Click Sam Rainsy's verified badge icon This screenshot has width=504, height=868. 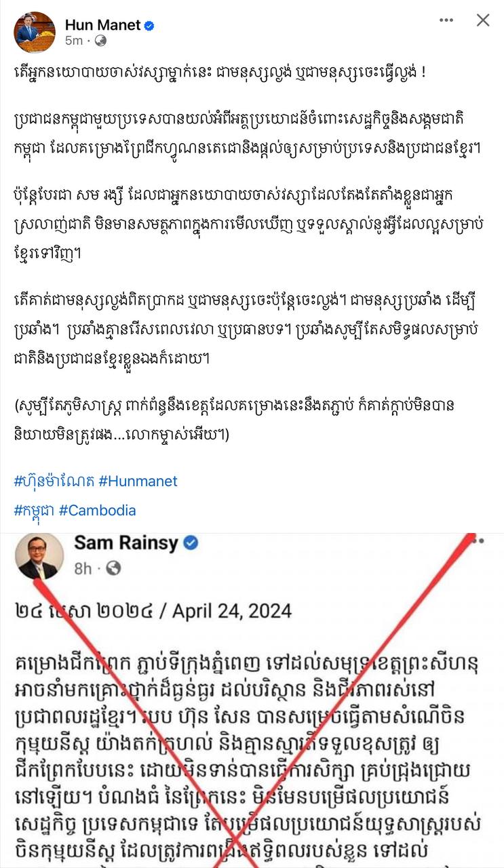(x=191, y=543)
